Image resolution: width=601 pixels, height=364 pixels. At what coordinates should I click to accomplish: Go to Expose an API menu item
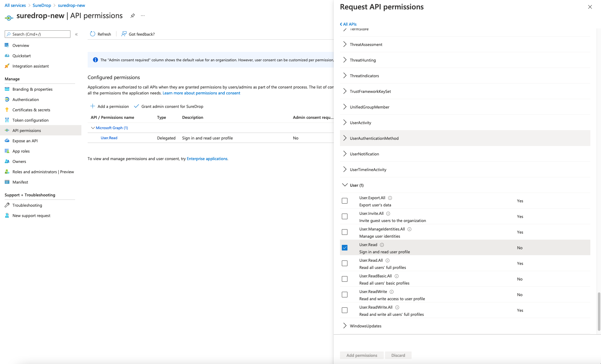[25, 141]
